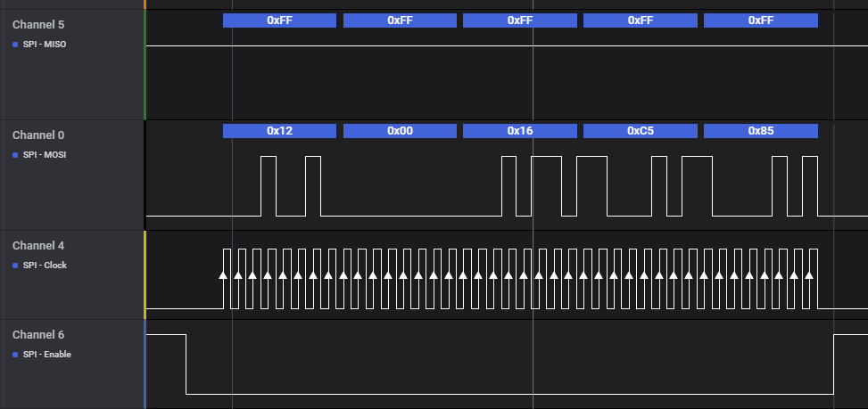Select the MISO 0xFF byte above 0x00
The height and width of the screenshot is (409, 868).
coord(400,20)
